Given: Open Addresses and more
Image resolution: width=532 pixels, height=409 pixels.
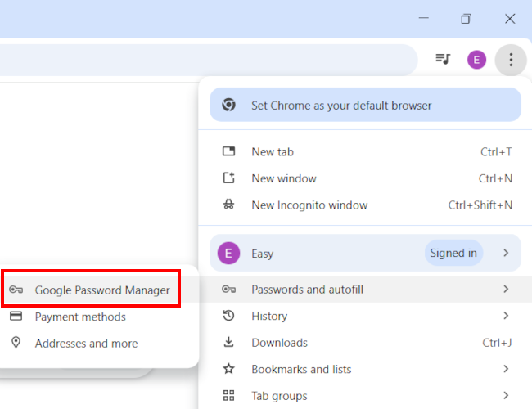Looking at the screenshot, I should coord(99,344).
